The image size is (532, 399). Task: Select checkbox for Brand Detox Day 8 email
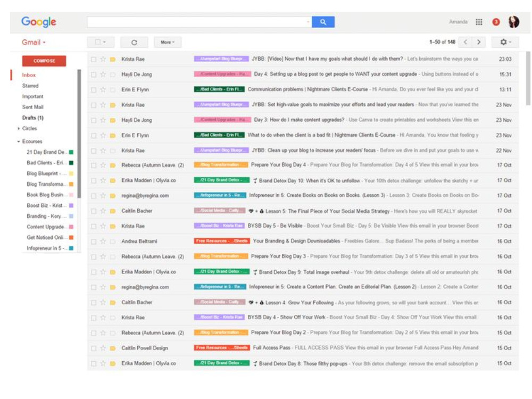point(94,364)
